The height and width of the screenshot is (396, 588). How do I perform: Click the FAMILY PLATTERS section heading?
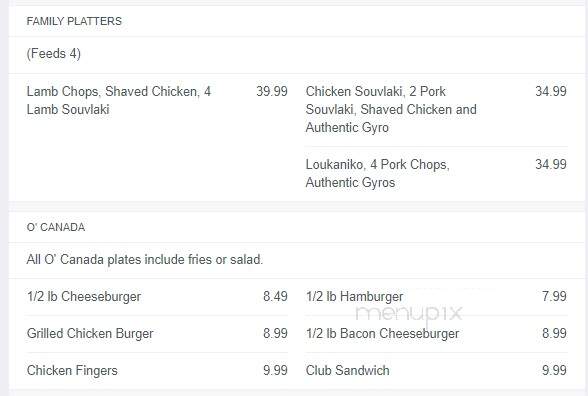pyautogui.click(x=74, y=21)
